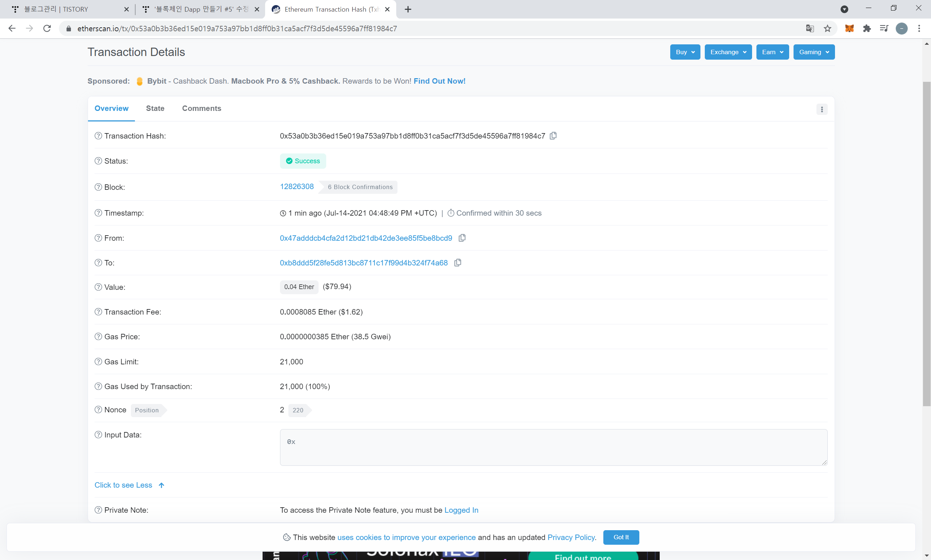This screenshot has width=931, height=560.
Task: Switch to the State tab
Action: click(155, 109)
